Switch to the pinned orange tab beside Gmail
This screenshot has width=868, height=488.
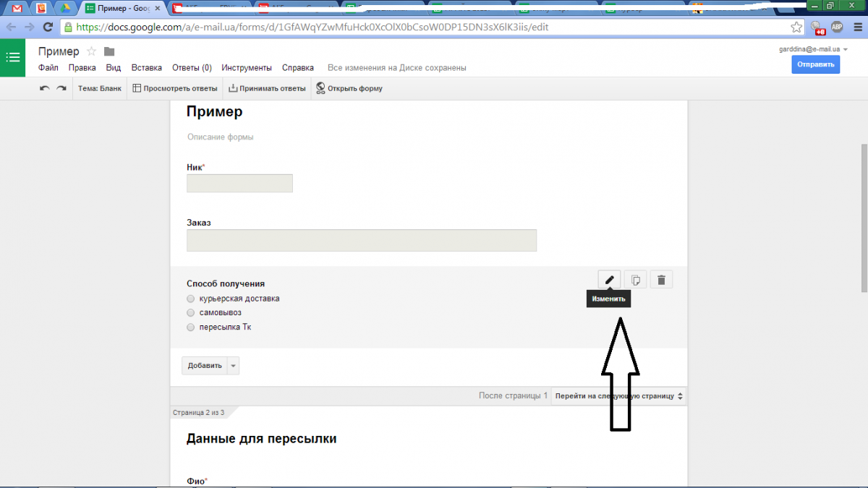[x=41, y=8]
